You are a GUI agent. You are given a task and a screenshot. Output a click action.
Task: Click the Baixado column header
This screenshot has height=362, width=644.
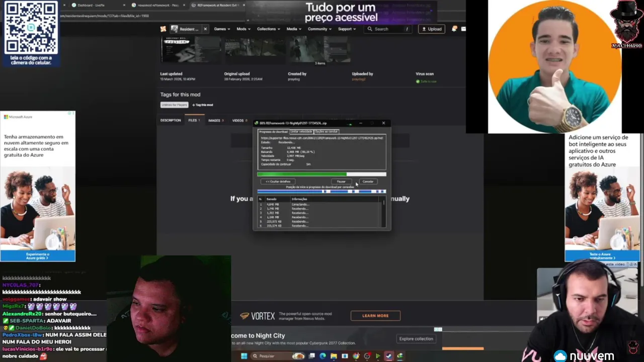pos(277,199)
